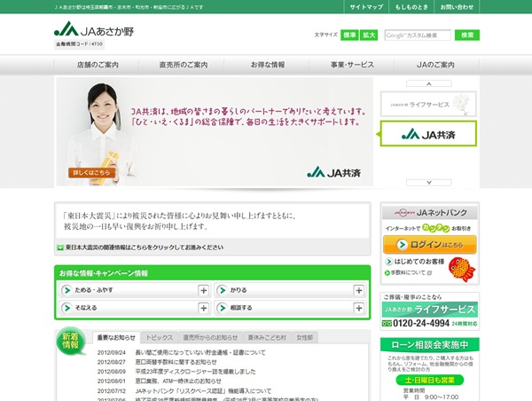Open the ローン相談会実施中 banner
The image size is (532, 401).
430,344
